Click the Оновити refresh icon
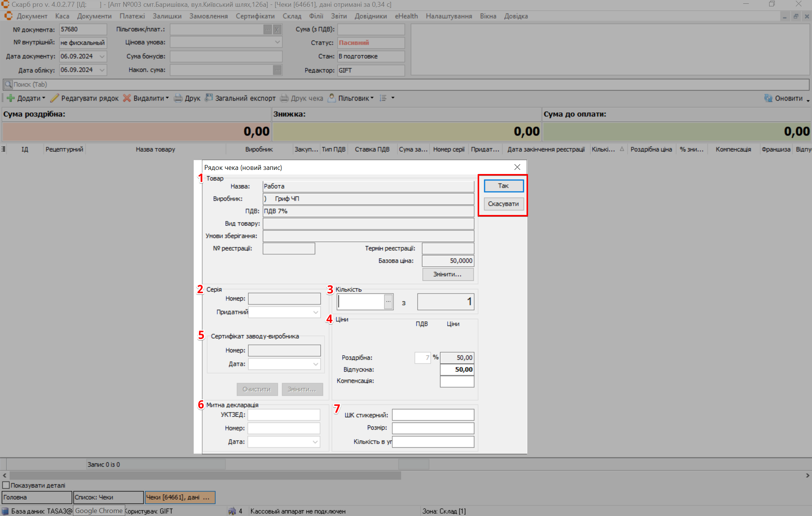 coord(768,98)
